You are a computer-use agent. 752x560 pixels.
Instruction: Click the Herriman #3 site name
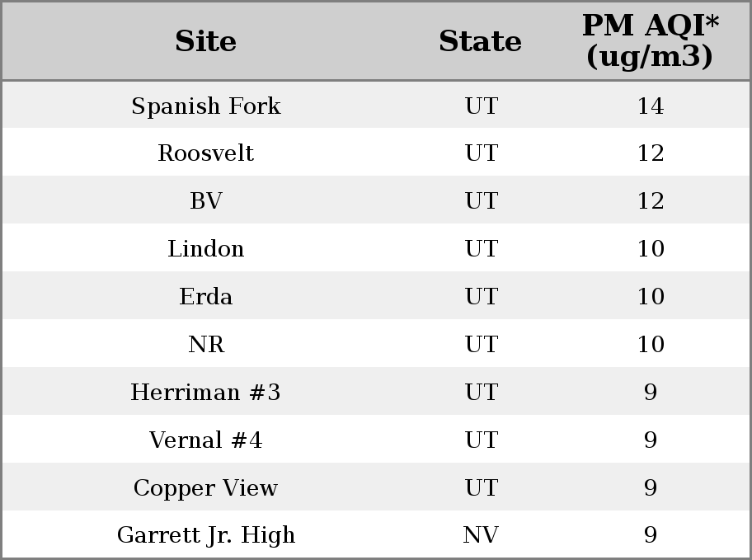tap(206, 392)
